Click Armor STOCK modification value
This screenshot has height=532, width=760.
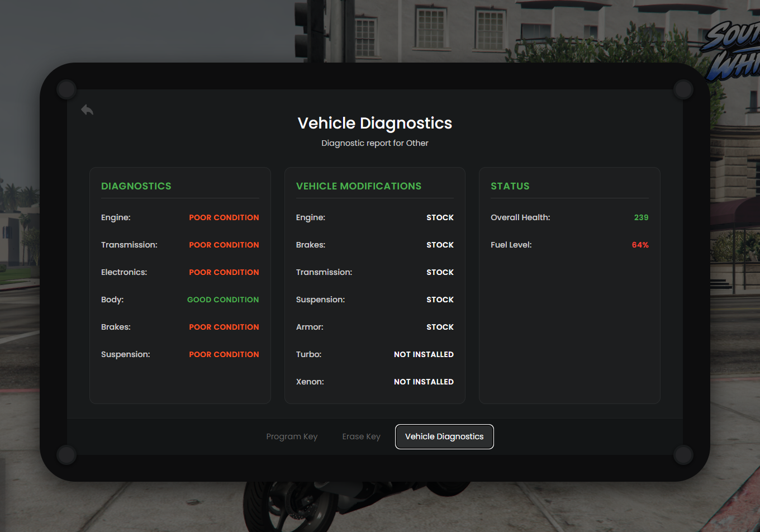(x=440, y=327)
